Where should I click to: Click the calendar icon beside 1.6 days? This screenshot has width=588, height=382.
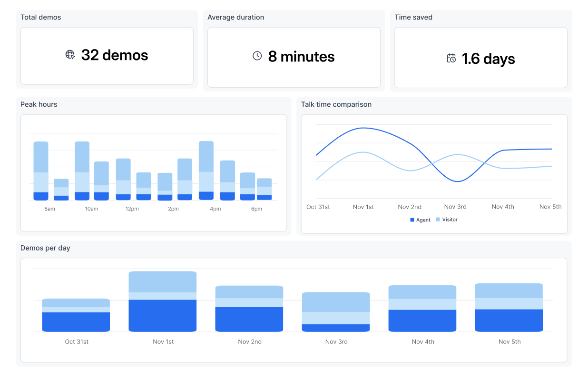click(451, 59)
